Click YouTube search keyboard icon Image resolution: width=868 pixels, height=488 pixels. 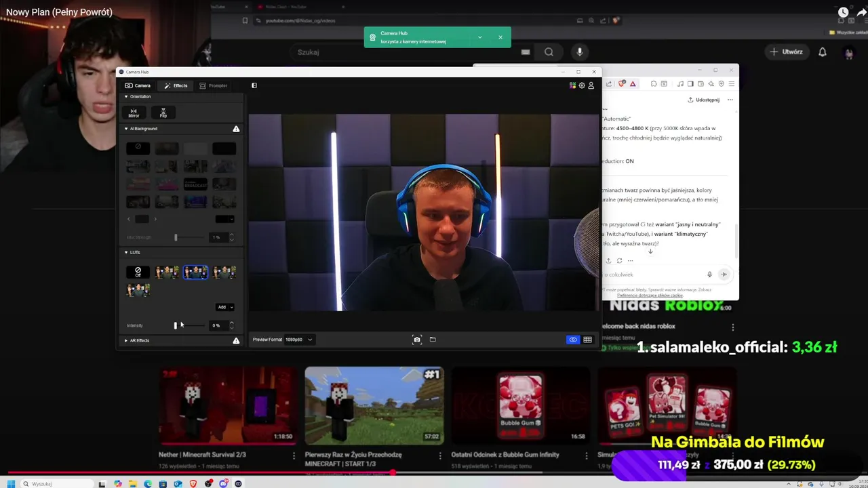pos(526,52)
